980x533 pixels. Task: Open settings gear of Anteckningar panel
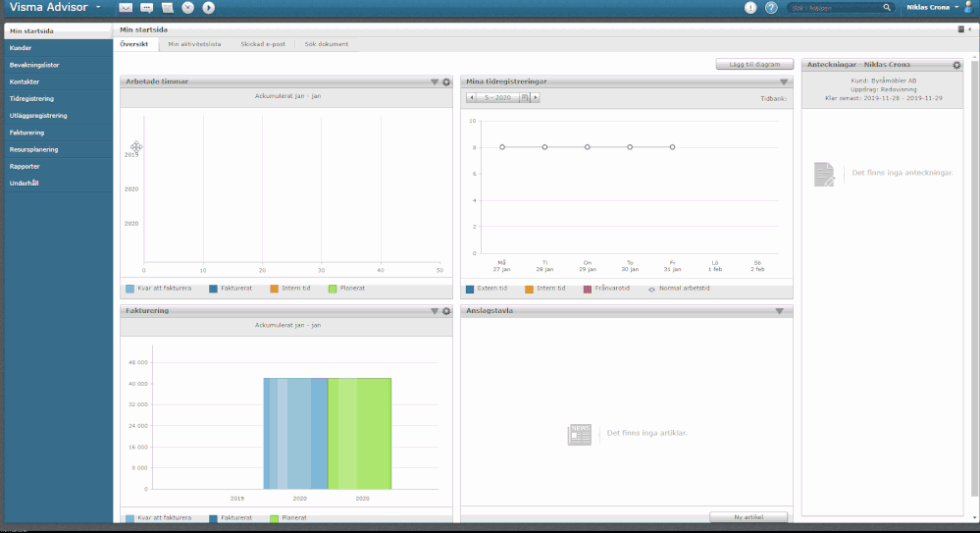[x=956, y=65]
